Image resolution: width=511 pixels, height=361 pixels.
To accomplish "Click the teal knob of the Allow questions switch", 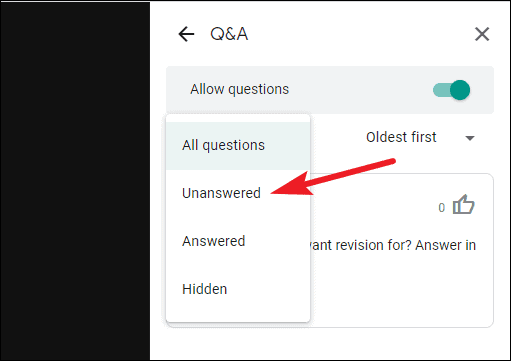I will coord(460,90).
